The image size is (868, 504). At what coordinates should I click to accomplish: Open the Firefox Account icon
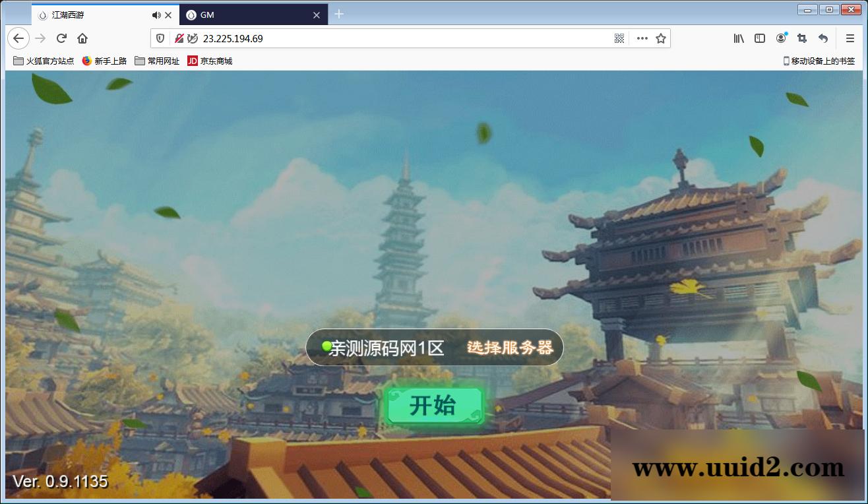pos(781,38)
